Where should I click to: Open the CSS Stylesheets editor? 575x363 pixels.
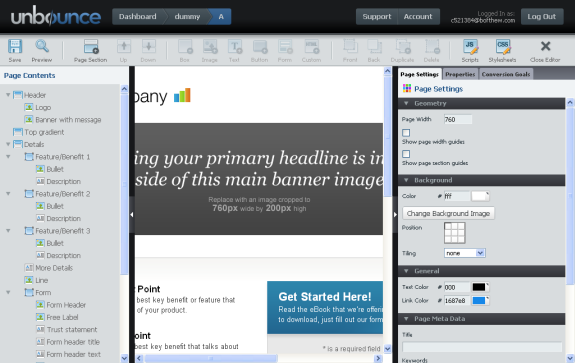pyautogui.click(x=502, y=51)
